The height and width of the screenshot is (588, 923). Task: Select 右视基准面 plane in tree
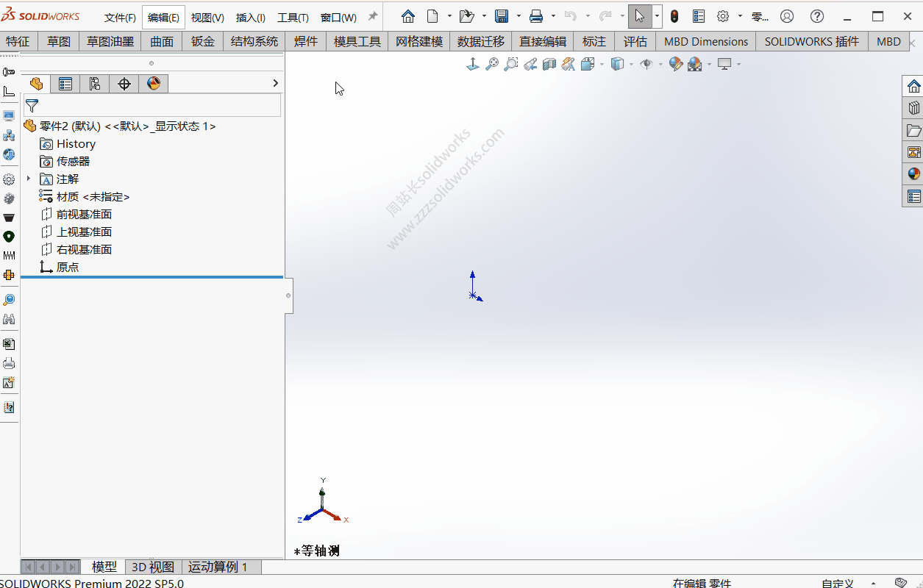coord(76,250)
